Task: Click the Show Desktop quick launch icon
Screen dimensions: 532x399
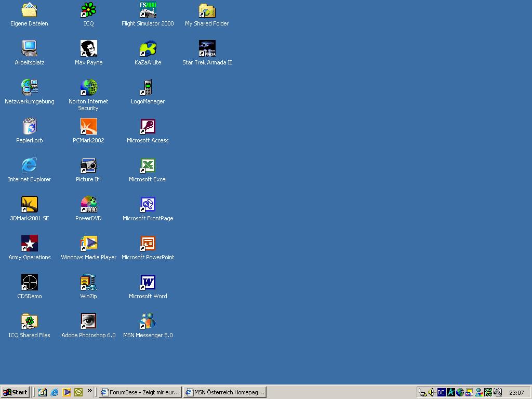Action: coord(43,392)
